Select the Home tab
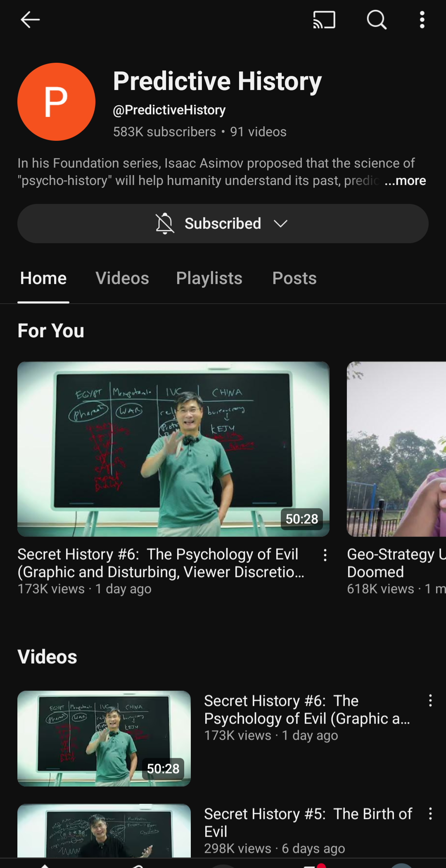 [x=43, y=278]
